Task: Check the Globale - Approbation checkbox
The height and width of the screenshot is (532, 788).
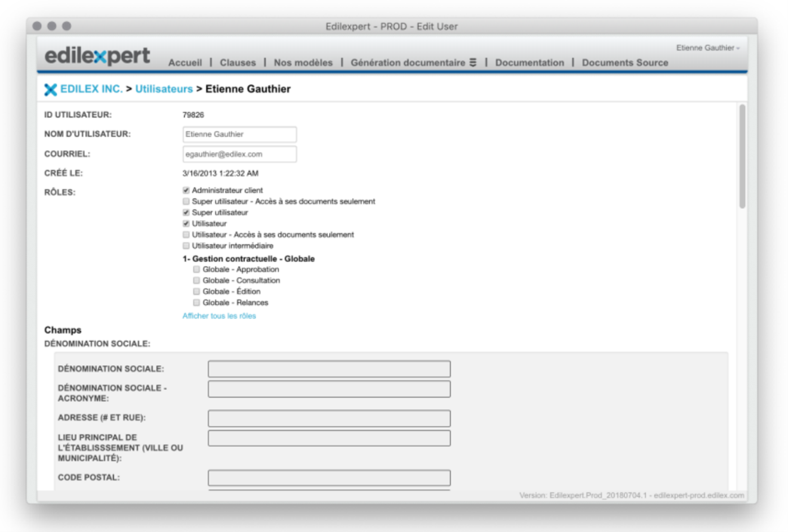Action: [x=196, y=270]
